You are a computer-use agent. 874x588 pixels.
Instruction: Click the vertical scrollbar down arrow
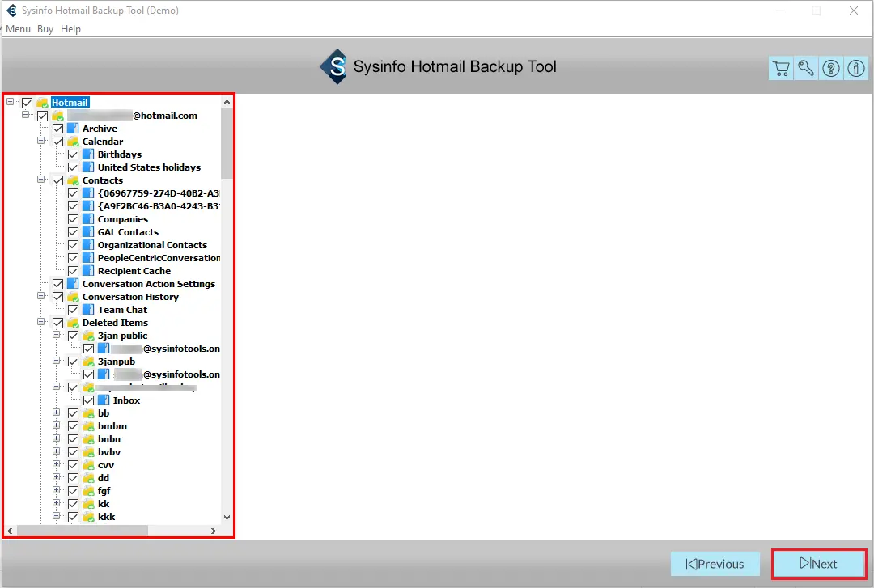point(227,517)
